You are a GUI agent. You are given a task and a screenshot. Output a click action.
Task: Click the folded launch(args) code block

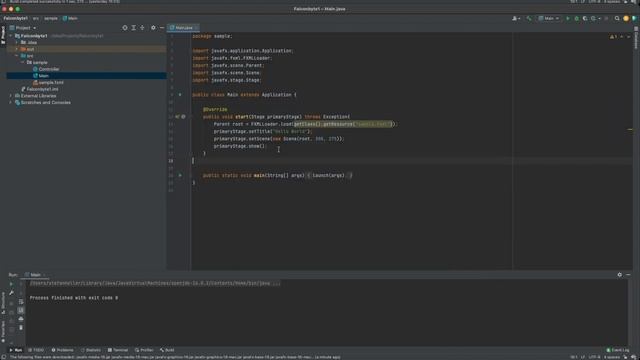[329, 176]
